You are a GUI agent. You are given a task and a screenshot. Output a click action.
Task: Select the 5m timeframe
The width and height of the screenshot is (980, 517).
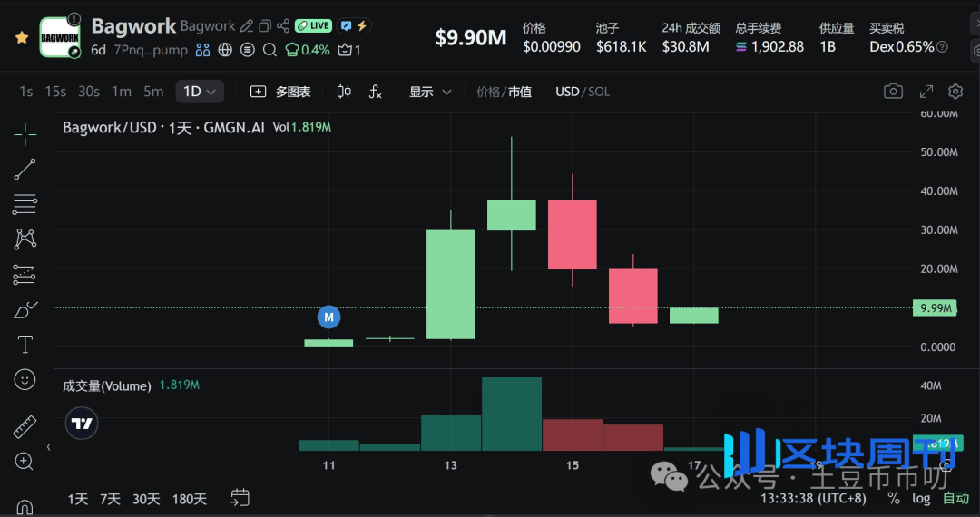pyautogui.click(x=153, y=92)
